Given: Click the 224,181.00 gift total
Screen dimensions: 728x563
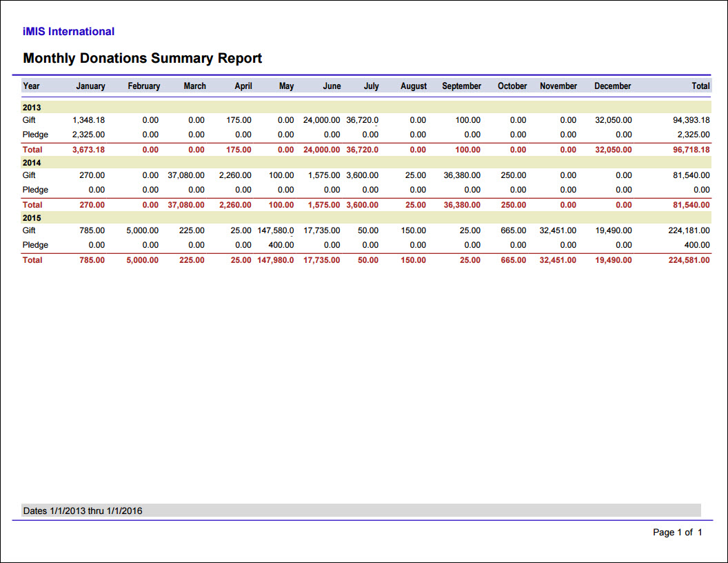Looking at the screenshot, I should pos(689,230).
